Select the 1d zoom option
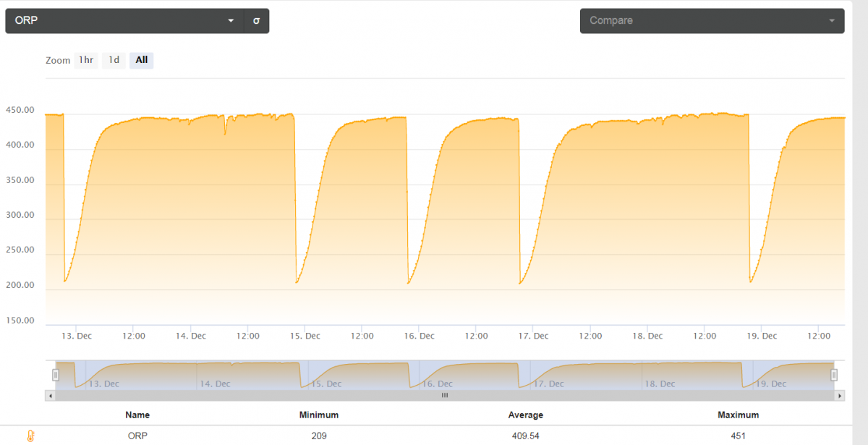The height and width of the screenshot is (445, 868). tap(114, 60)
